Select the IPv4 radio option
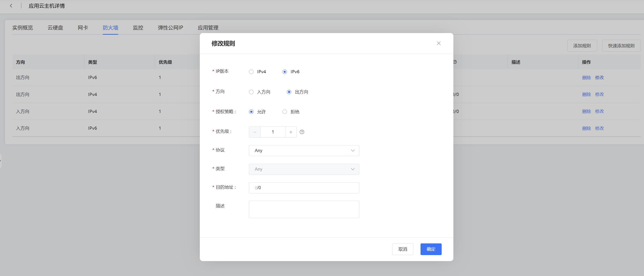This screenshot has width=644, height=276. click(251, 72)
